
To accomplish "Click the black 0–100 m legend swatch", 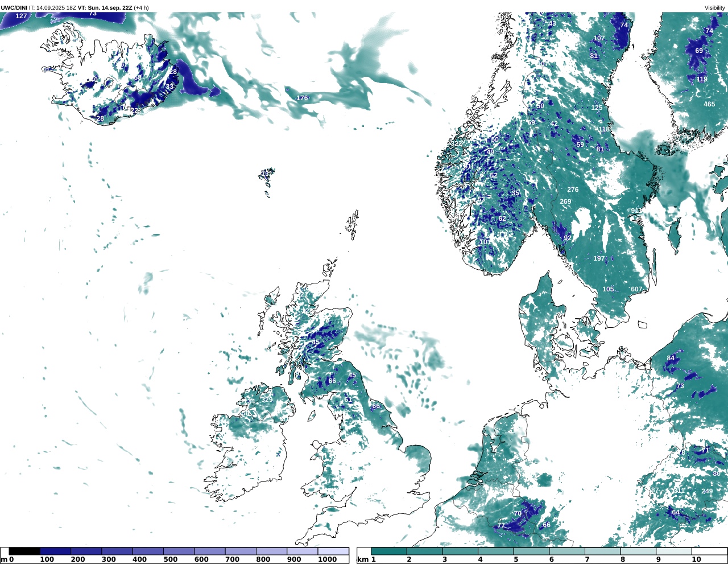I will pos(24,551).
